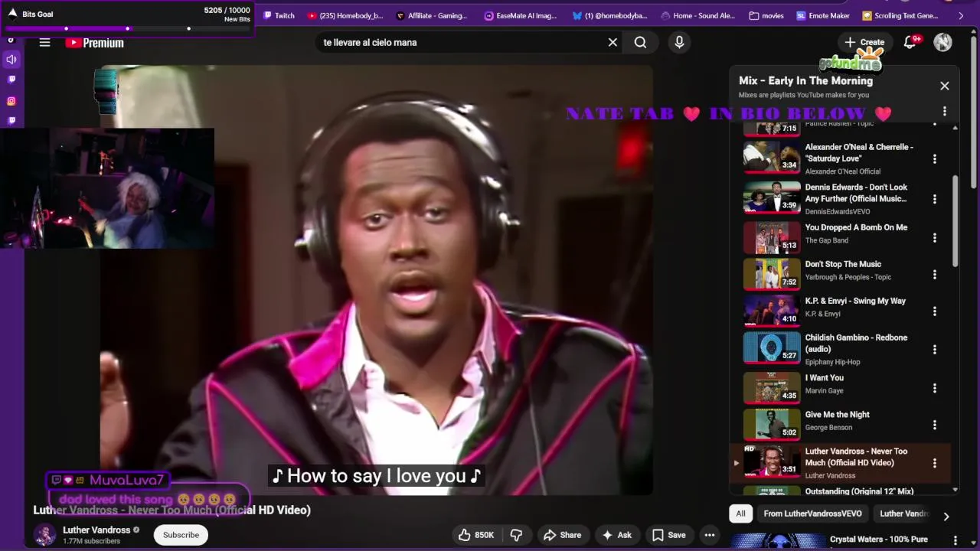Click the gofundme logo overlay
Image resolution: width=980 pixels, height=551 pixels.
[x=850, y=60]
